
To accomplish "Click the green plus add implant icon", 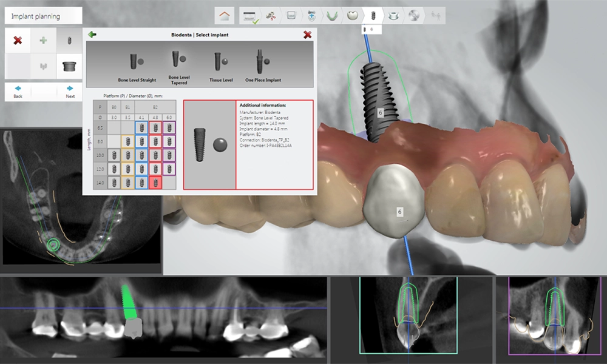I will pos(43,41).
